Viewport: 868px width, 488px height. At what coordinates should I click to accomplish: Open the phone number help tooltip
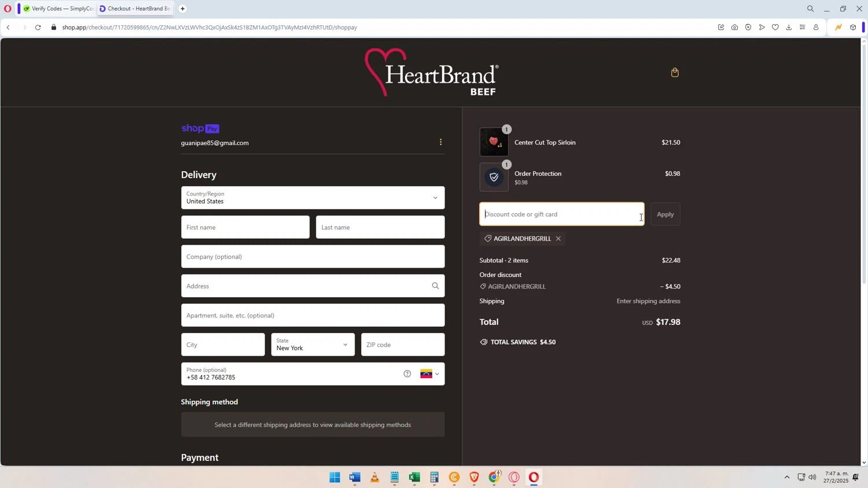[x=407, y=374]
